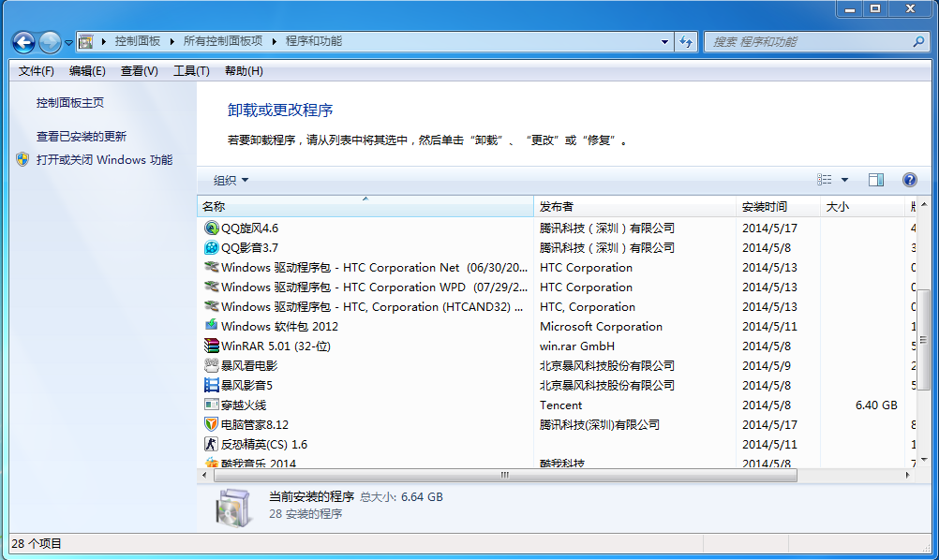Change view with the view mode icon

(x=825, y=180)
